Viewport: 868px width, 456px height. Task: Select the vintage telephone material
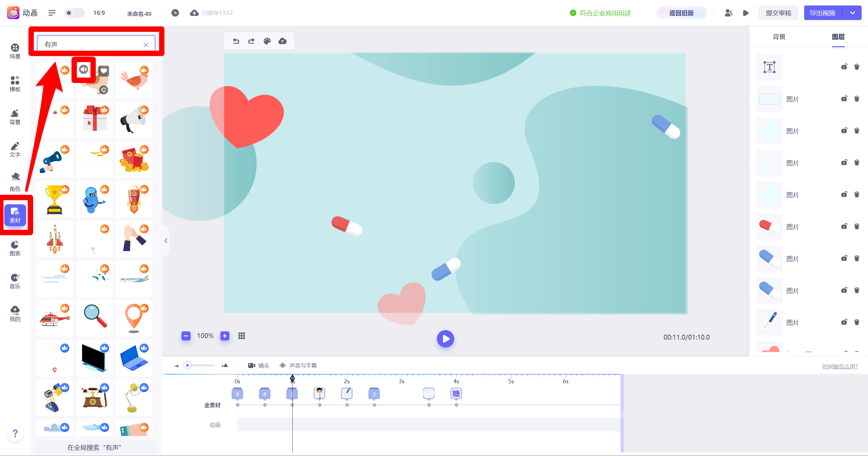[x=94, y=397]
